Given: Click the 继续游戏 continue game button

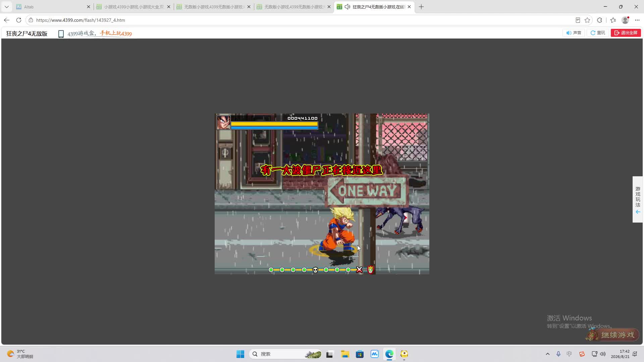Looking at the screenshot, I should [x=612, y=335].
